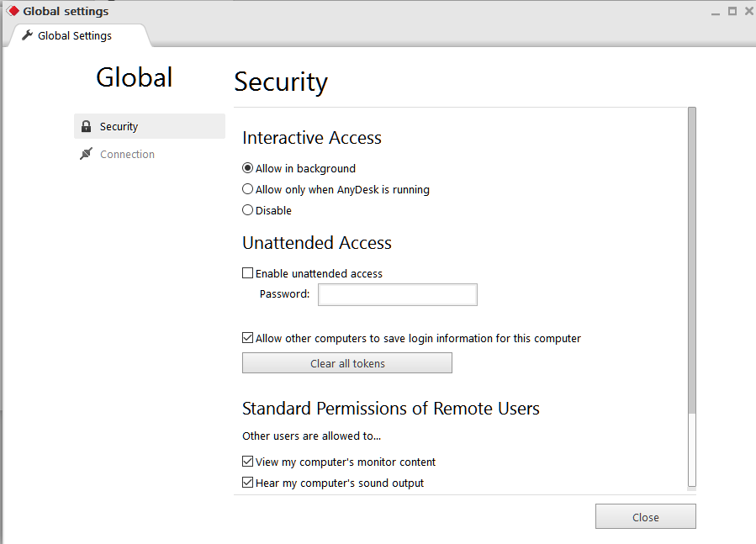
Task: Switch to Connection section in sidebar
Action: (x=150, y=154)
